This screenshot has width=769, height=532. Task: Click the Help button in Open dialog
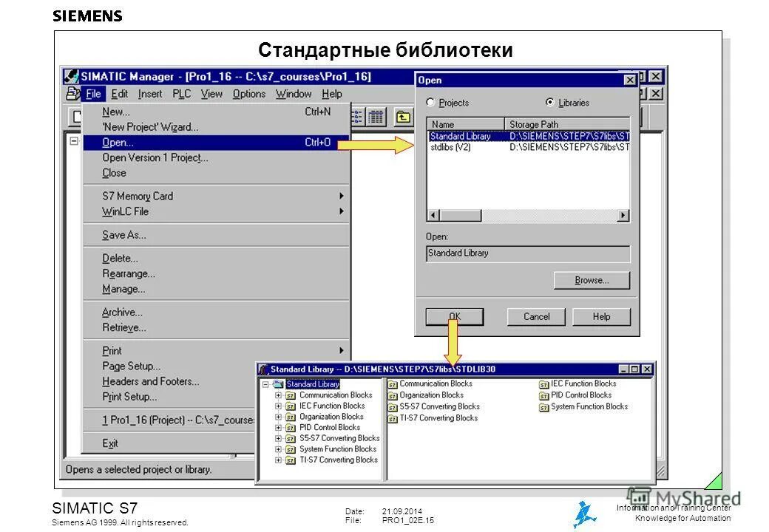pos(601,316)
